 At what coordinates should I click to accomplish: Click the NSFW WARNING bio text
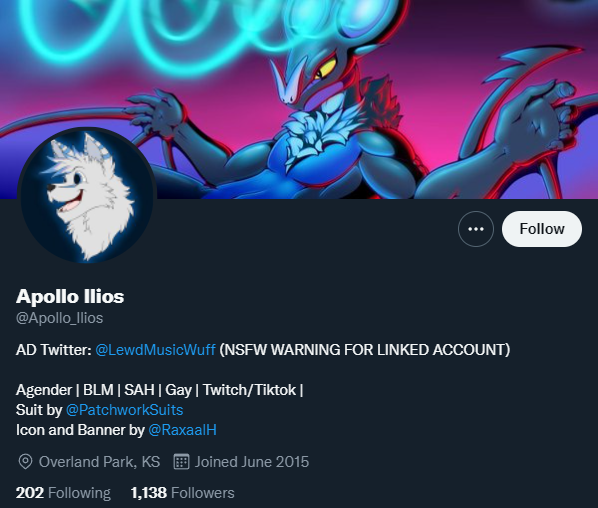[365, 350]
